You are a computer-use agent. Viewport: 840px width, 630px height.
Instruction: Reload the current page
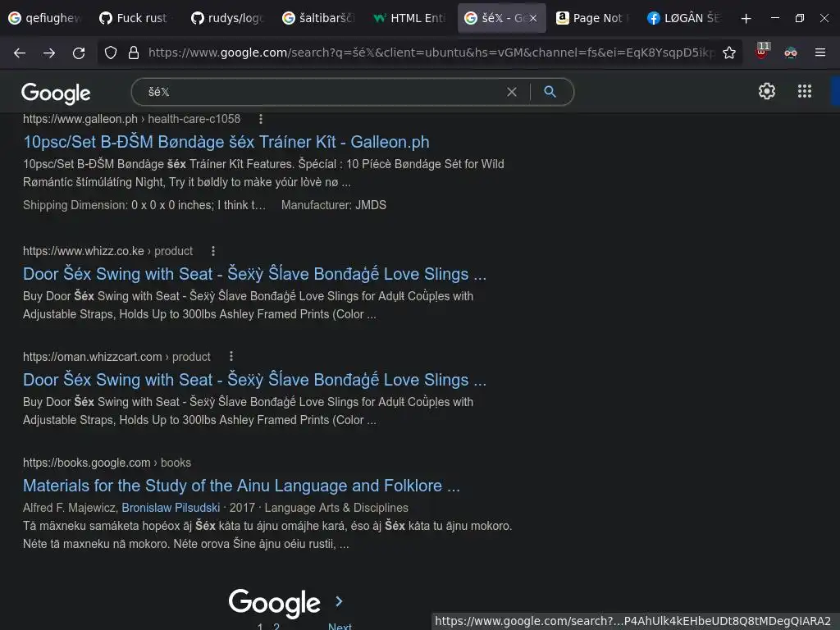79,52
